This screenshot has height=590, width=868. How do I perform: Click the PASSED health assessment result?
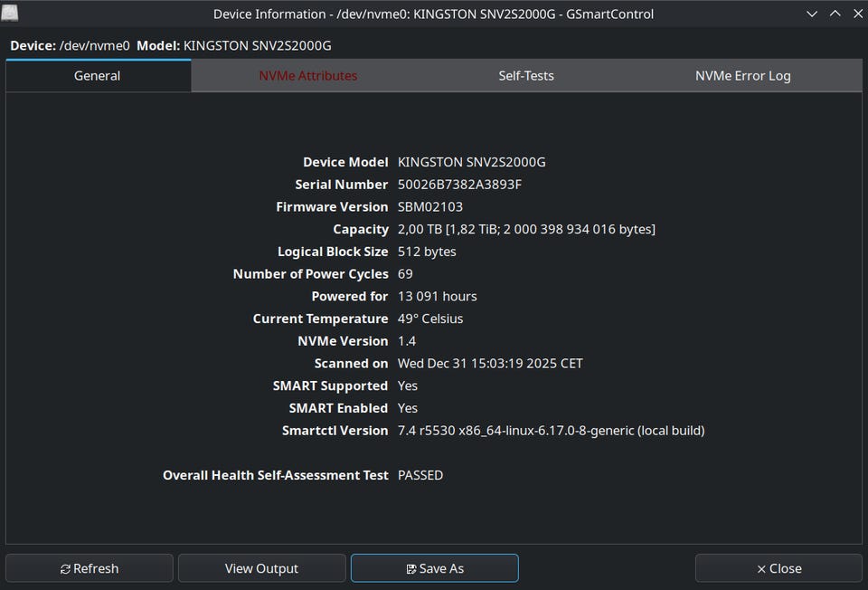click(x=420, y=475)
